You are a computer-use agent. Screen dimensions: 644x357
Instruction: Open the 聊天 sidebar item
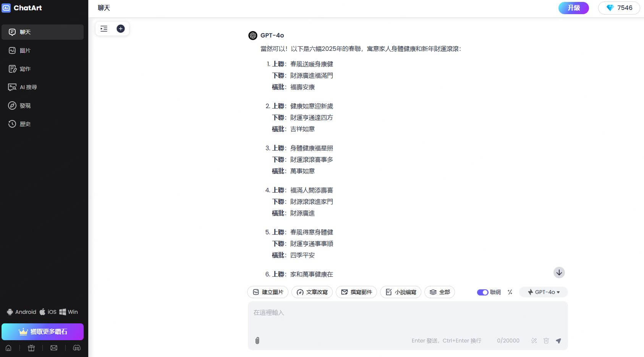(x=42, y=32)
